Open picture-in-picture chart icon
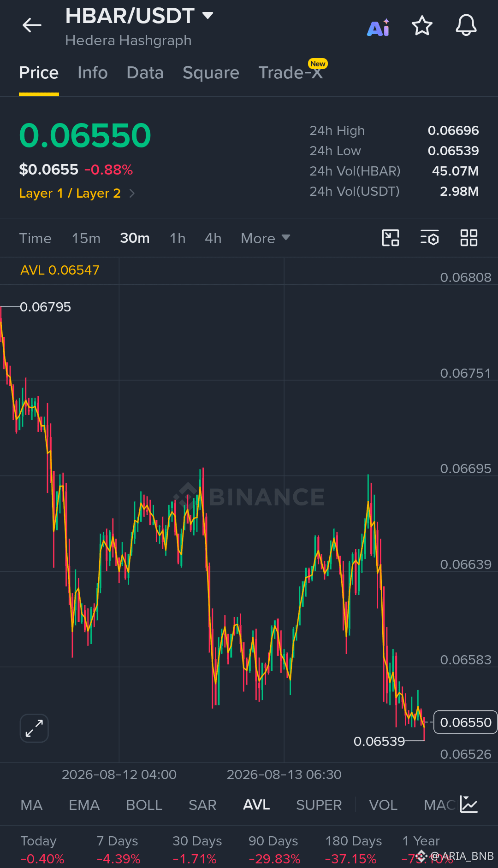The height and width of the screenshot is (868, 498). point(391,238)
